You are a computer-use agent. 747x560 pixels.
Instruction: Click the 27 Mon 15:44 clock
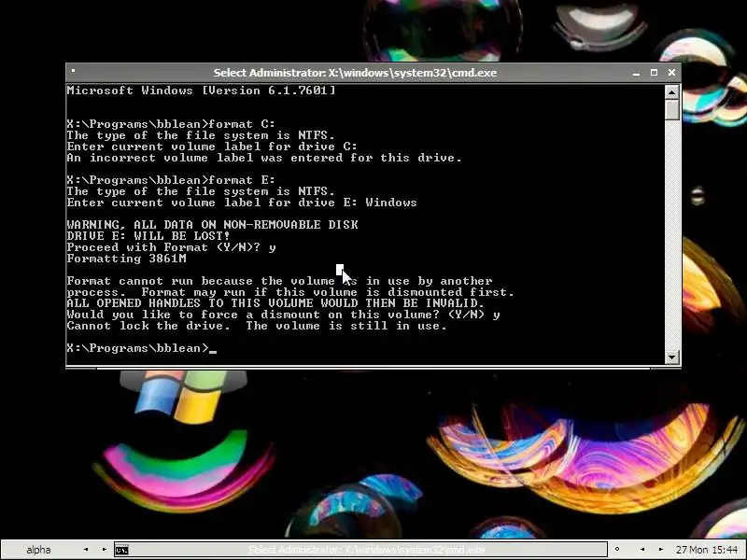707,550
